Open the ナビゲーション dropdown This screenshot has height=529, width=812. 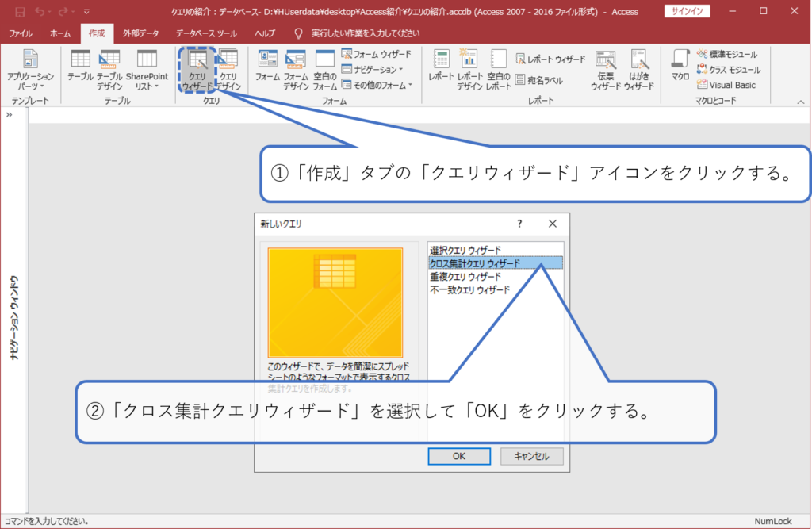(373, 70)
